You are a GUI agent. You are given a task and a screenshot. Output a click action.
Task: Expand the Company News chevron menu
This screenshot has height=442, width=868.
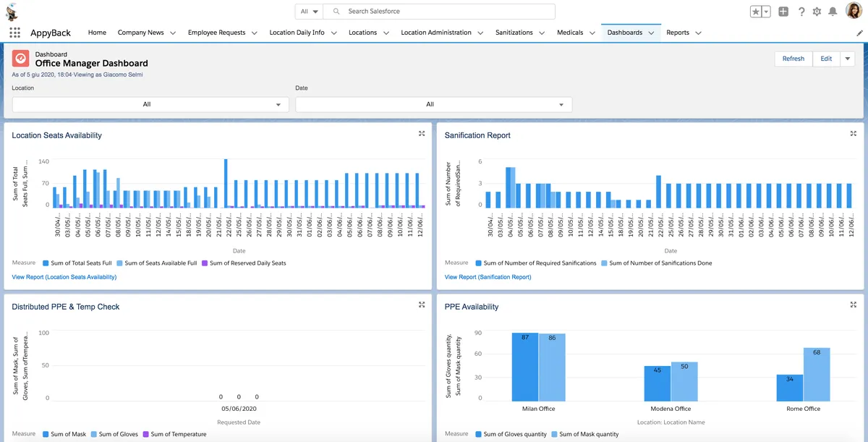point(173,33)
